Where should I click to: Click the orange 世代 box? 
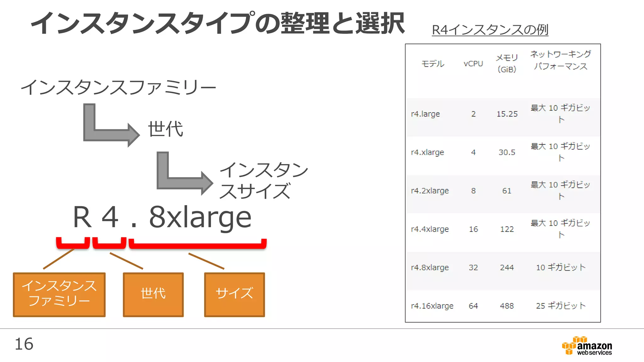[x=153, y=294]
